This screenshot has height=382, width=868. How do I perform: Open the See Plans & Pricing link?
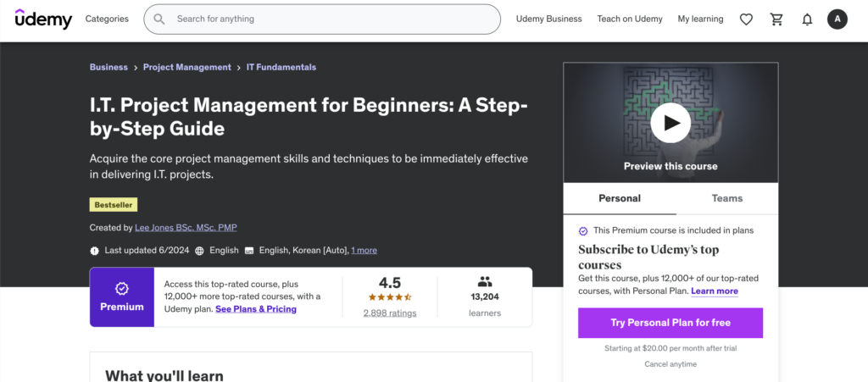tap(256, 309)
